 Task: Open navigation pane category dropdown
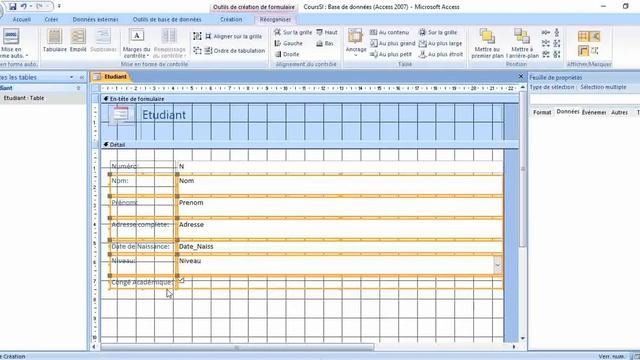(71, 77)
